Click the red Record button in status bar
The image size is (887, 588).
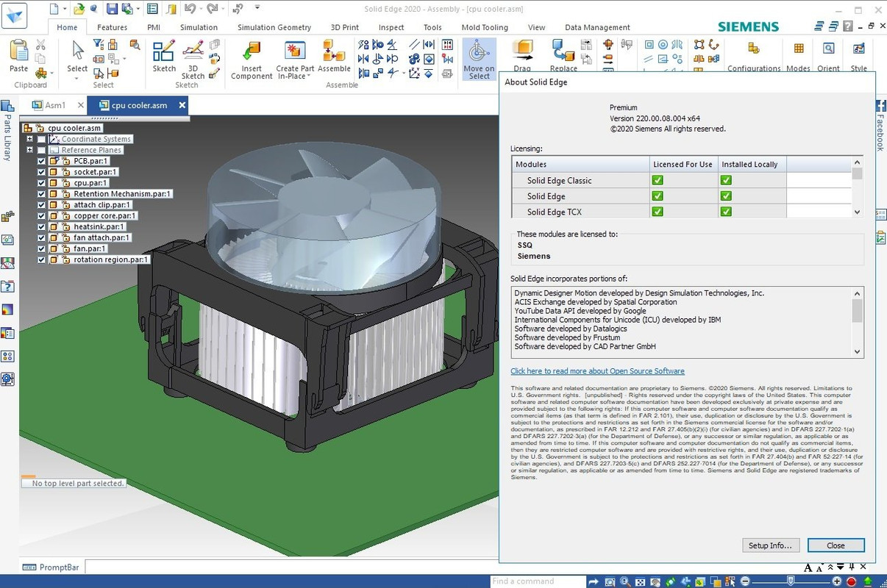tap(852, 582)
